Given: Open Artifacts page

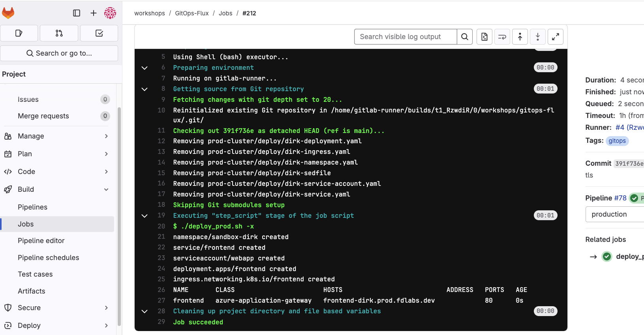Looking at the screenshot, I should pyautogui.click(x=57, y=291).
